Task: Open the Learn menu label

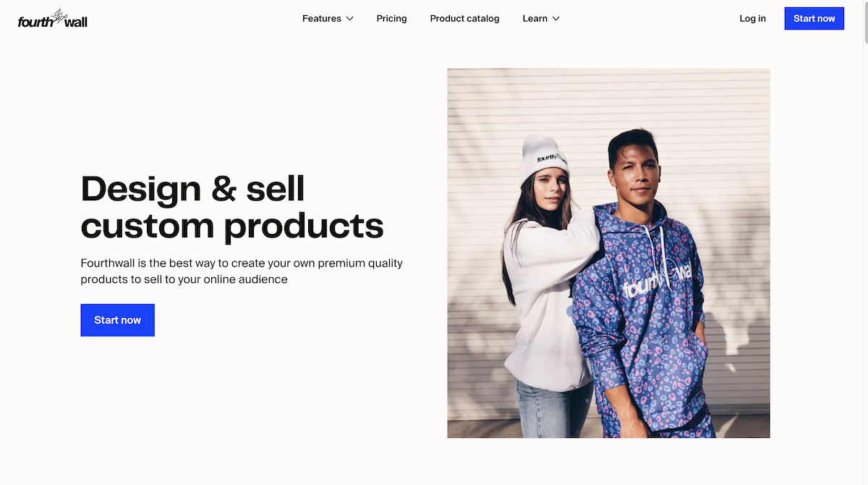Action: 535,19
